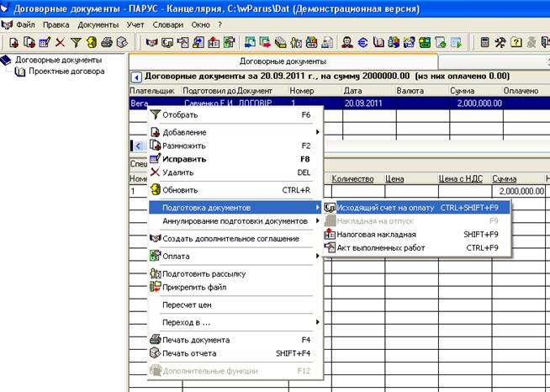Image resolution: width=550 pixels, height=392 pixels.
Task: Click the edit record toolbar icon
Action: tap(45, 42)
